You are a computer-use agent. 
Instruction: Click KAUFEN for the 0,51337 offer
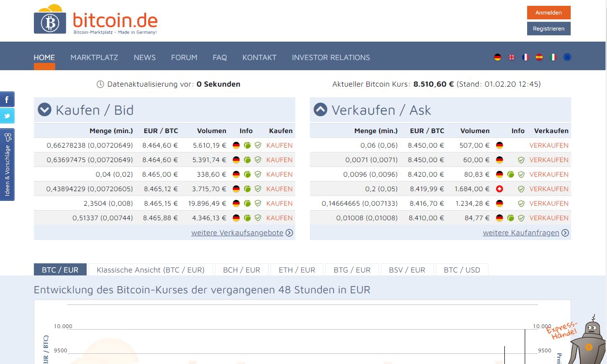click(279, 218)
